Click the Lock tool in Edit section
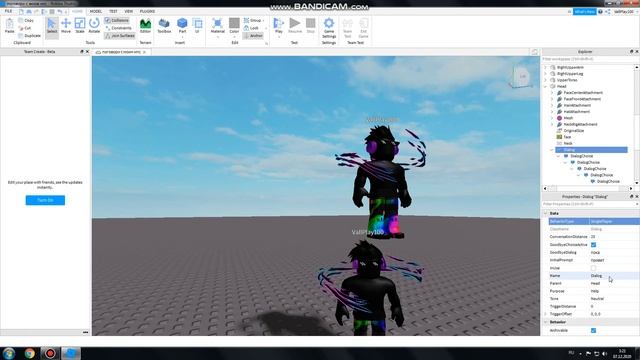This screenshot has width=640, height=360. [251, 28]
